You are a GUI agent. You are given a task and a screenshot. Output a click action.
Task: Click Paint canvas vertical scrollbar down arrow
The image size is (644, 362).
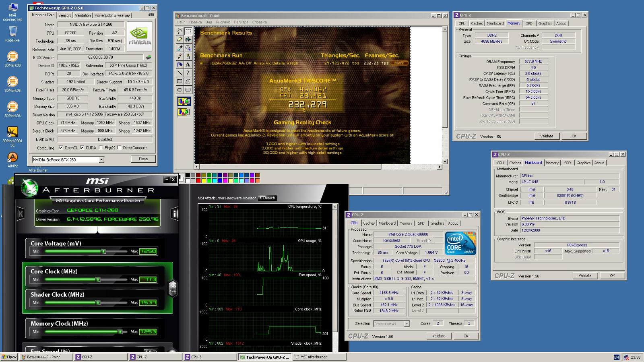(x=445, y=161)
